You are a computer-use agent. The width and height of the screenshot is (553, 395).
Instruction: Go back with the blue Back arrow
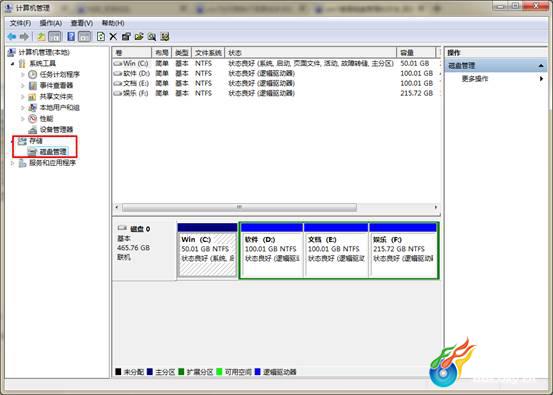pos(12,36)
